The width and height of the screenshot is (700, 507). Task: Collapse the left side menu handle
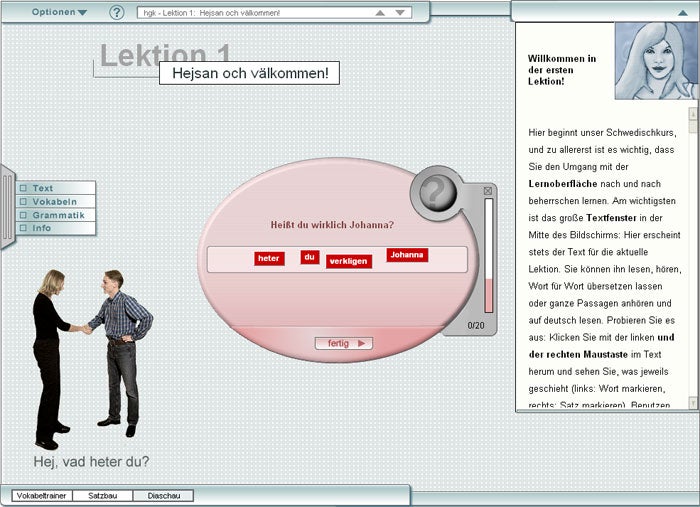(8, 207)
